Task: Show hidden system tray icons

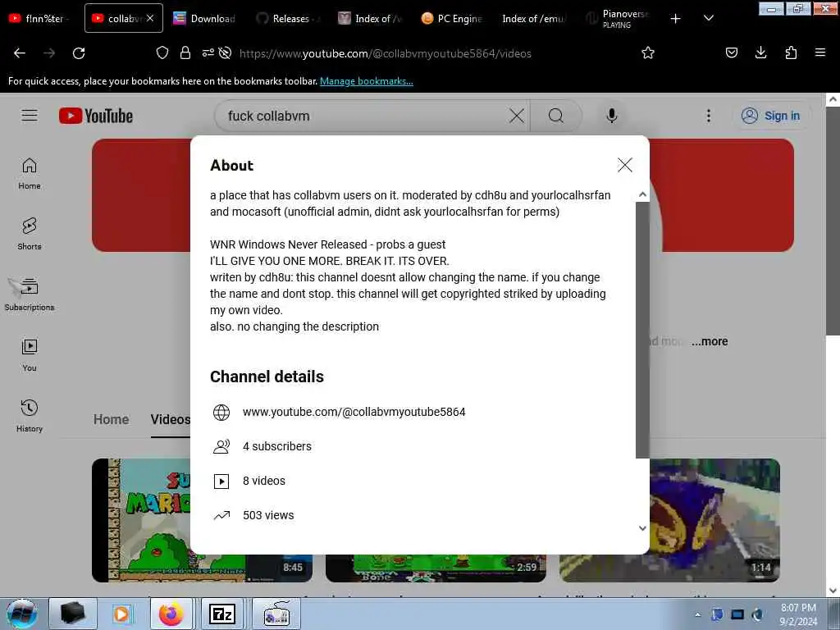Action: click(697, 615)
